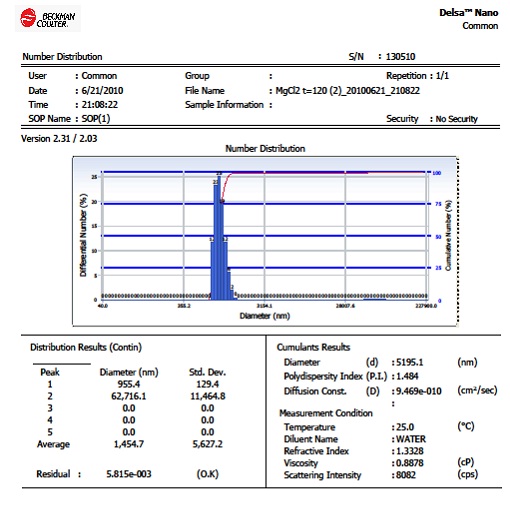Select Peak 2 diameter value 62,716.1
The image size is (510, 505).
click(x=129, y=396)
